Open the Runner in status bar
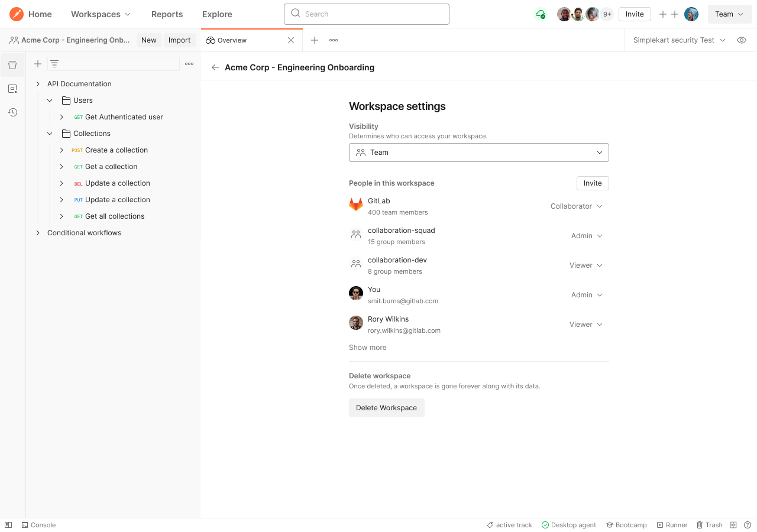 tap(672, 525)
